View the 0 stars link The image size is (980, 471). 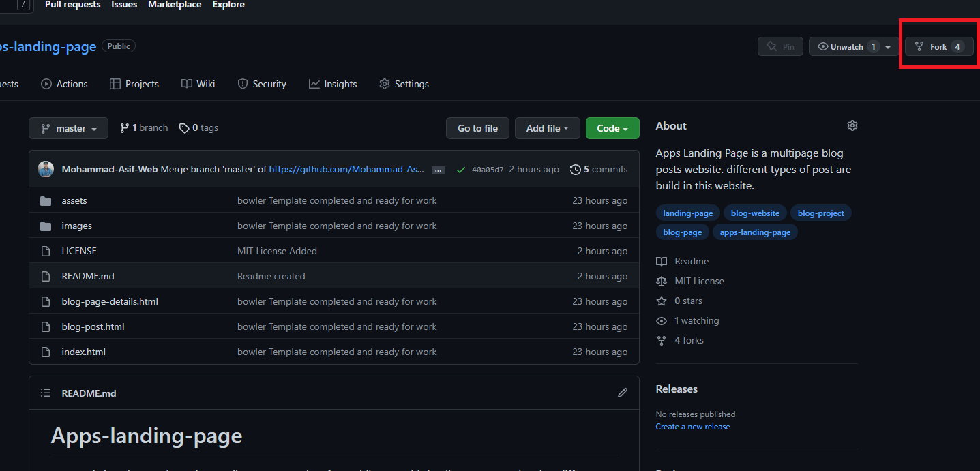679,301
